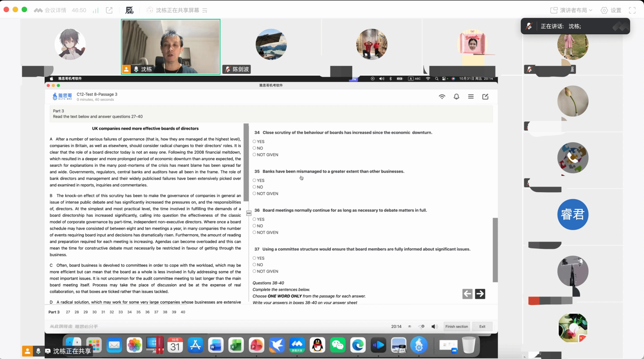The width and height of the screenshot is (644, 359).
Task: Click the questions panel vertical scrollbar
Action: click(x=495, y=250)
